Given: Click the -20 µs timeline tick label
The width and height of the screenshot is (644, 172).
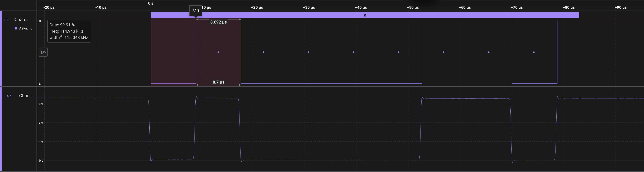Looking at the screenshot, I should [49, 7].
